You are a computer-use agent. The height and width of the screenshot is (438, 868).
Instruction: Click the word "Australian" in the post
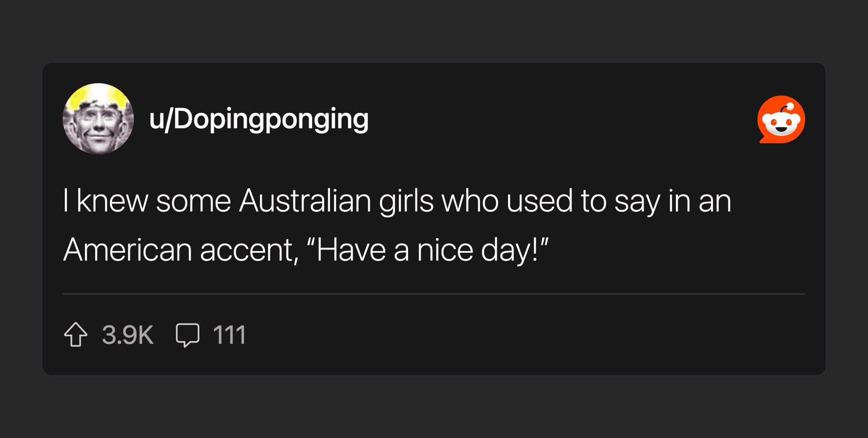[x=305, y=201]
